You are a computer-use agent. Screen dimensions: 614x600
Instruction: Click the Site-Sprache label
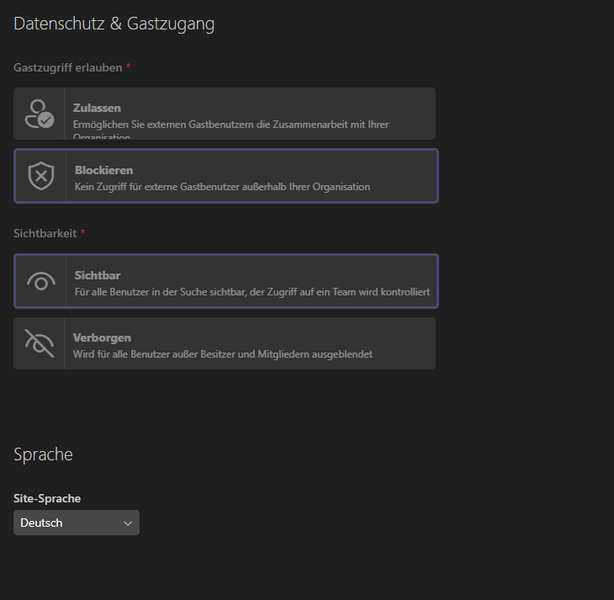(47, 498)
